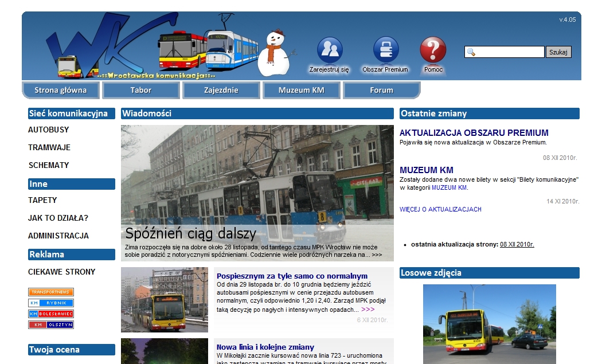Switch to the Zajezdnie tab
This screenshot has width=602, height=364.
(x=221, y=90)
